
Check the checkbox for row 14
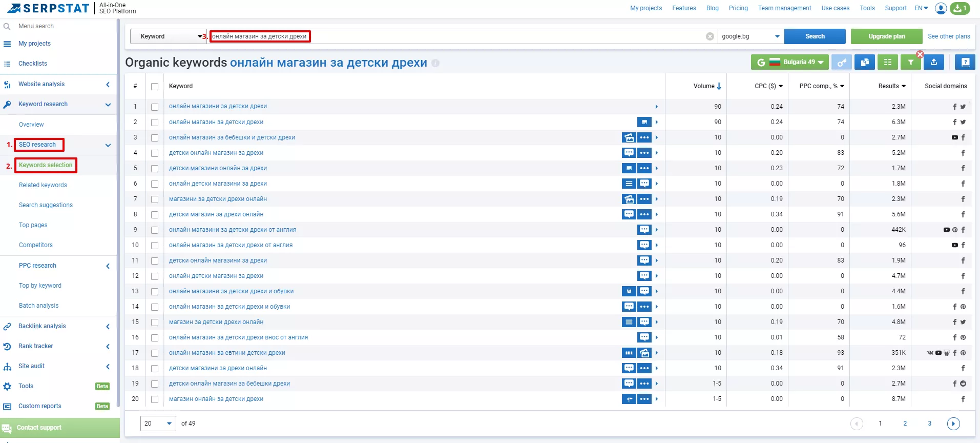[155, 307]
